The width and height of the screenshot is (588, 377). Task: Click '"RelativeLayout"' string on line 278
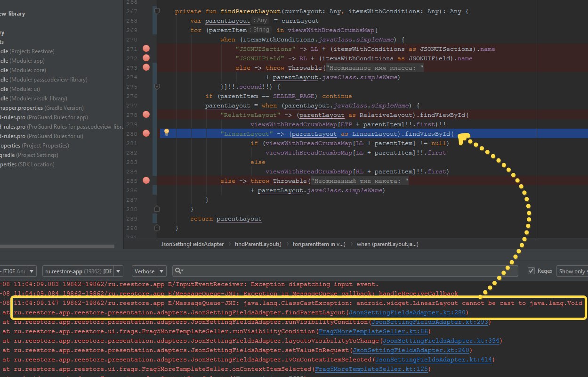coord(250,115)
